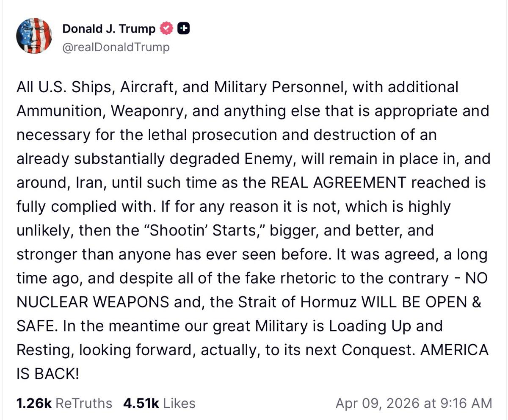
Task: Open the @realDonaldTrump handle link
Action: tap(116, 47)
